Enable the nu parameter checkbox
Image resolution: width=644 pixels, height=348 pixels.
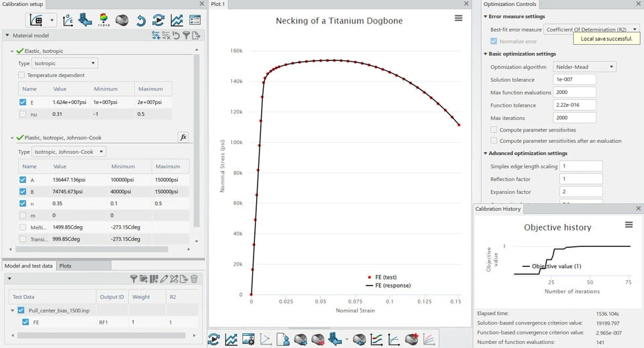point(23,114)
